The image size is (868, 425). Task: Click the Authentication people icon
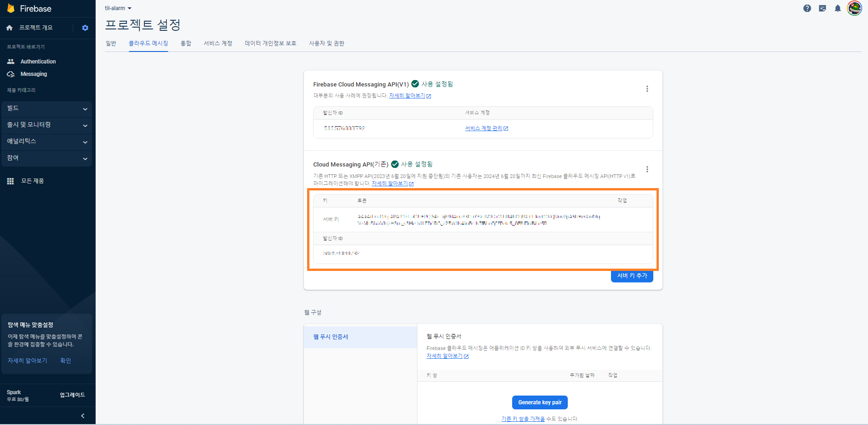click(x=11, y=61)
